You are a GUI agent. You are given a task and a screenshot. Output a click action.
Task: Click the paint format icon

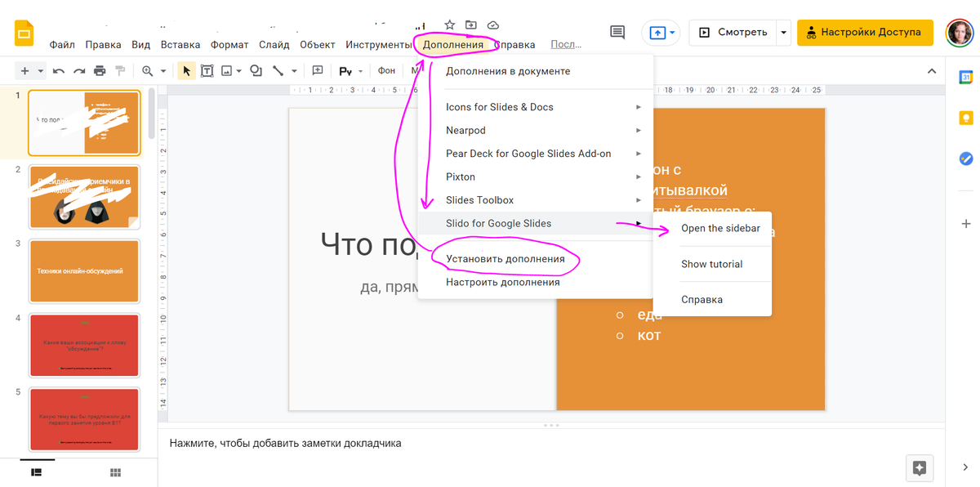click(x=120, y=71)
